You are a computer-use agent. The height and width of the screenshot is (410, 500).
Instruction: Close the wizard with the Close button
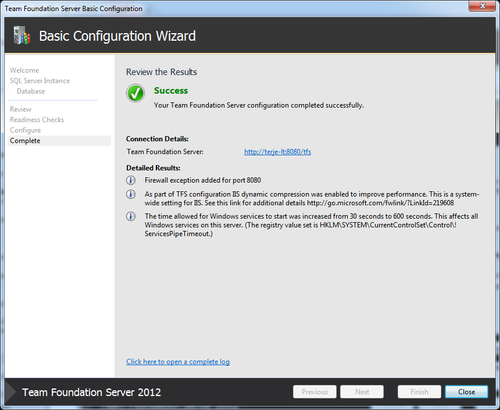point(466,392)
